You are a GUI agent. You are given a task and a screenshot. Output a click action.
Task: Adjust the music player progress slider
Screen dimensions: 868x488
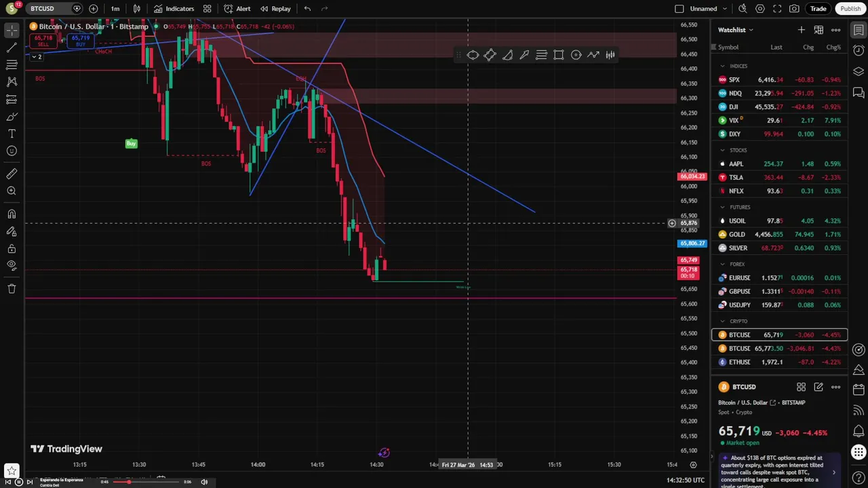145,482
